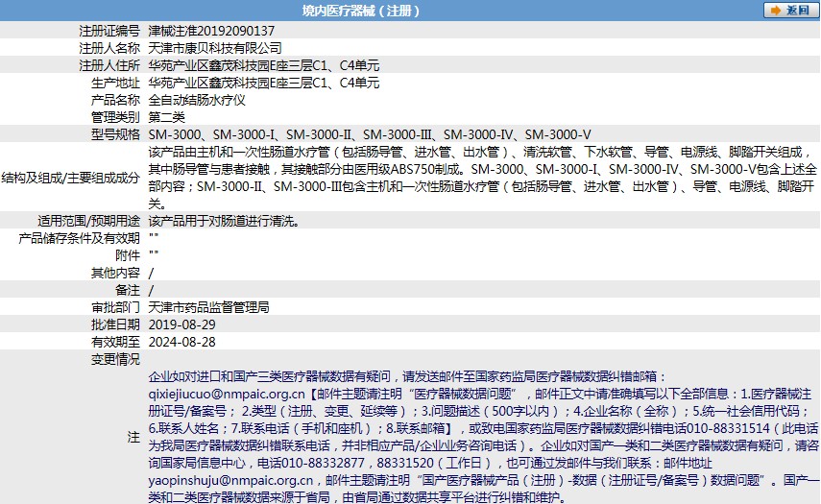Click the 适用范围/预期用途 label
821x504 pixels.
[89, 221]
